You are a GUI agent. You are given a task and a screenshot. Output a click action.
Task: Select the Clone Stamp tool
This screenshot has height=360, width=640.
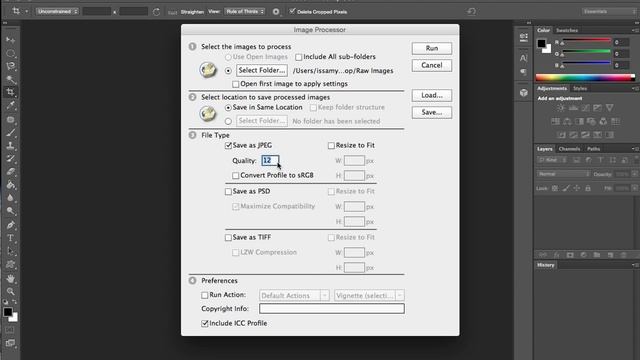(x=11, y=145)
